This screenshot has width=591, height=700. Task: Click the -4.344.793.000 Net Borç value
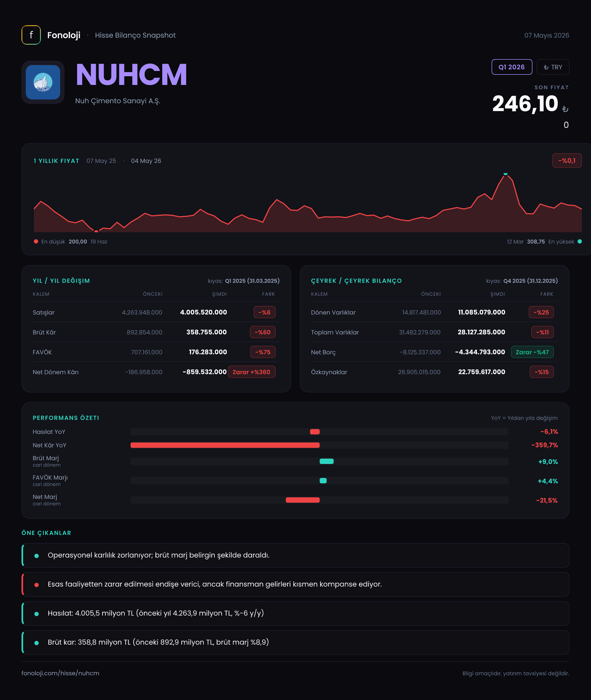480,352
